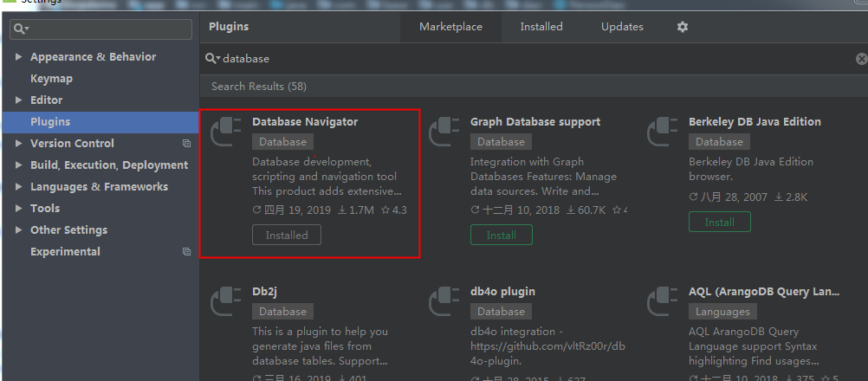The height and width of the screenshot is (381, 868).
Task: Expand the Other Settings node
Action: pyautogui.click(x=19, y=230)
